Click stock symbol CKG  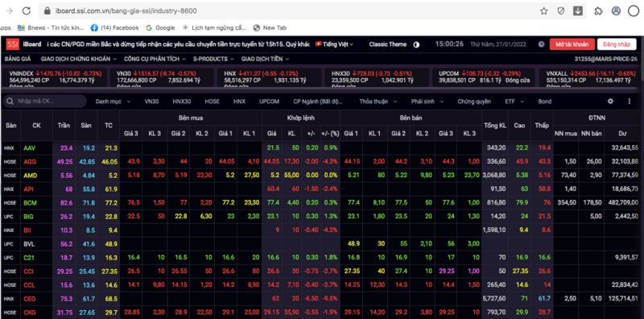(x=30, y=313)
